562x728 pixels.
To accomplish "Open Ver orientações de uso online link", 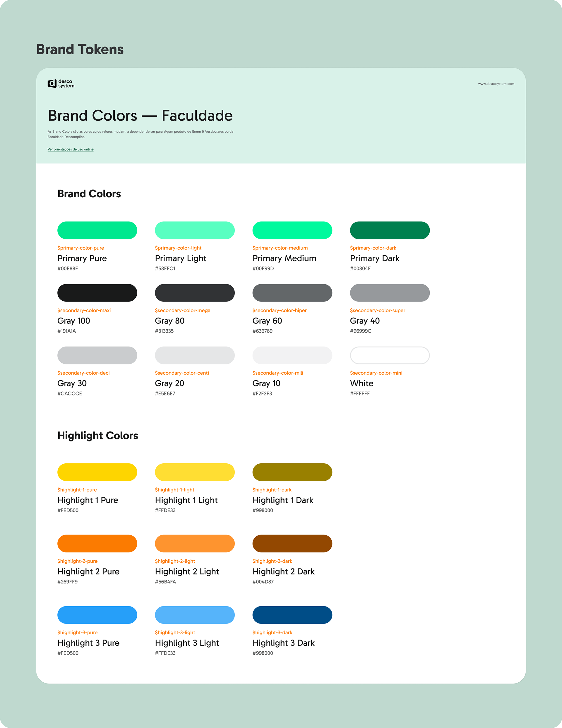I will point(70,149).
